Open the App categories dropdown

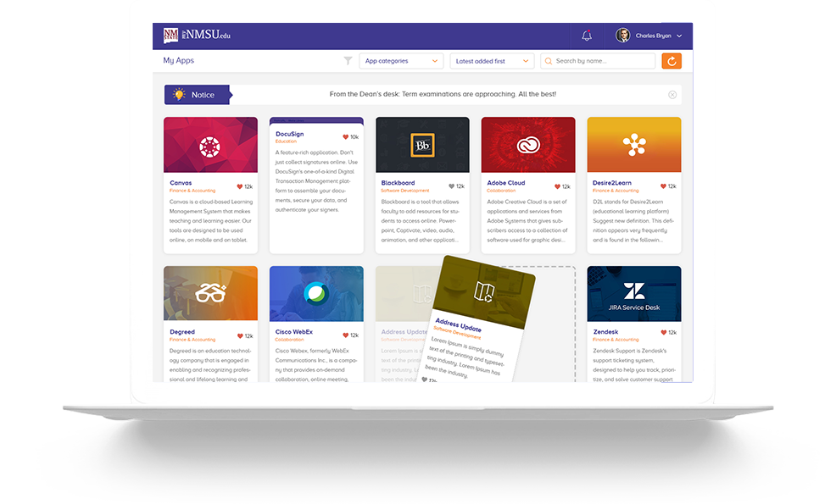[x=401, y=61]
